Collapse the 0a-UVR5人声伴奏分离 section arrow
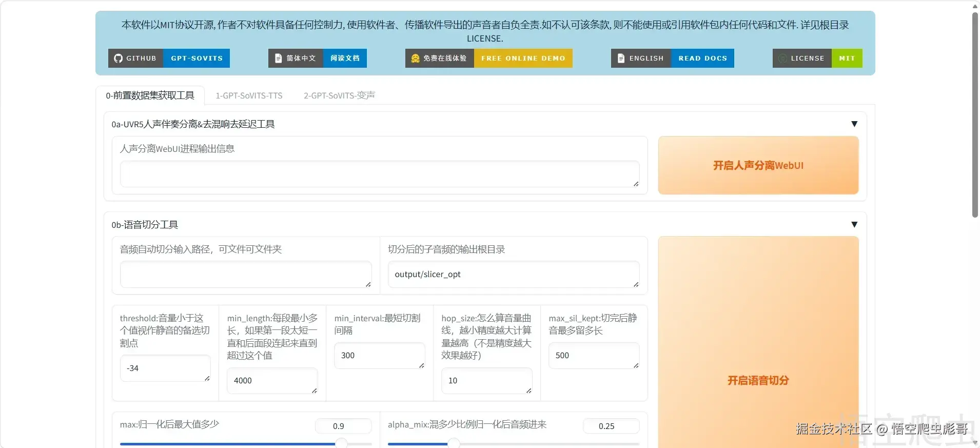980x448 pixels. [854, 124]
